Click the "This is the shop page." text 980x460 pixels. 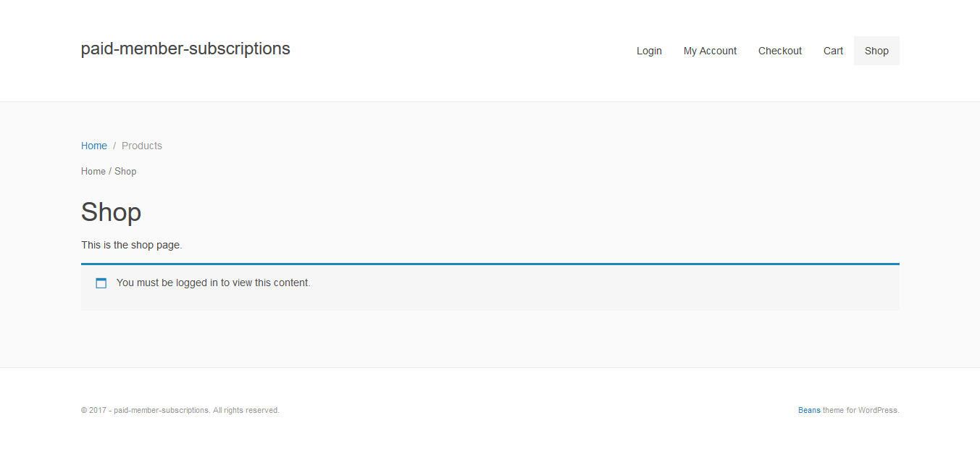131,245
